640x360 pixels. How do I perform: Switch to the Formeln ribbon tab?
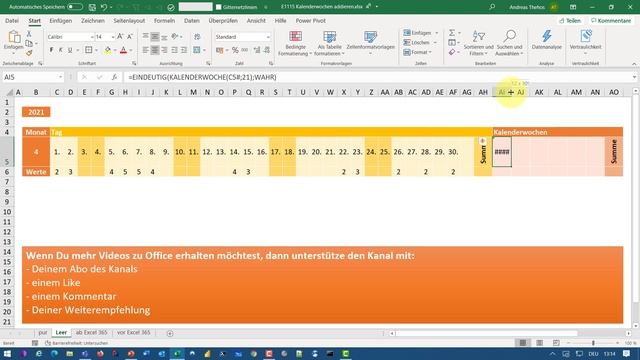164,20
